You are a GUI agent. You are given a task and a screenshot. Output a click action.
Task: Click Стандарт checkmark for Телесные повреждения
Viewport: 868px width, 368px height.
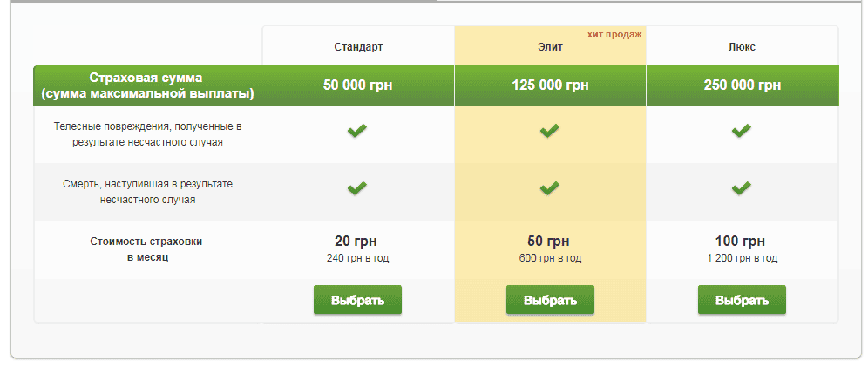[357, 131]
